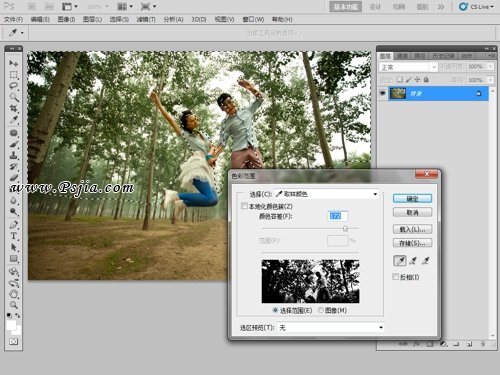The width and height of the screenshot is (500, 375).
Task: Click the OK (确定) button
Action: click(412, 199)
